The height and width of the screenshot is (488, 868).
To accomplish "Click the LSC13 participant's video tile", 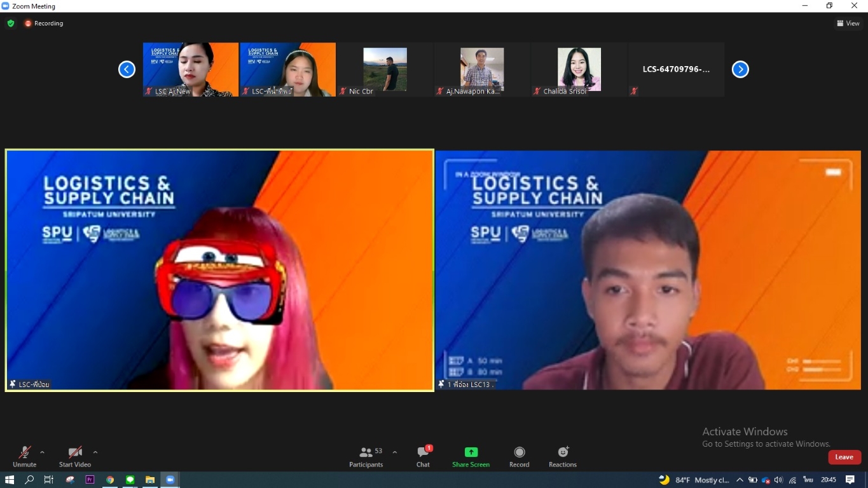I will pos(648,270).
